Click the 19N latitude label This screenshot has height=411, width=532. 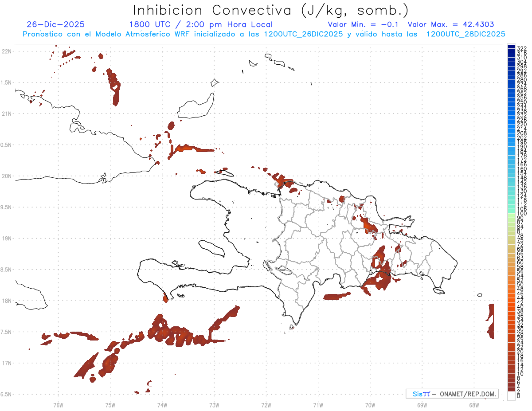(x=7, y=239)
